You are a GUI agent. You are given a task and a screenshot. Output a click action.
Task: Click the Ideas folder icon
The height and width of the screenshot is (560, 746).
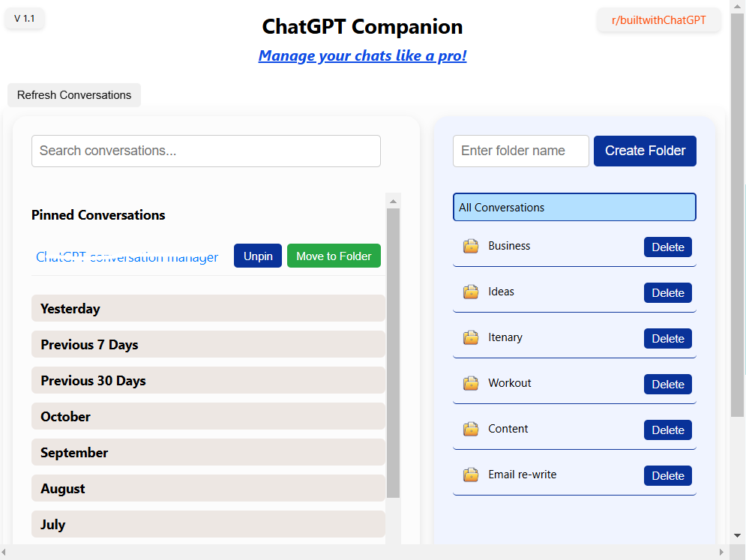tap(471, 292)
